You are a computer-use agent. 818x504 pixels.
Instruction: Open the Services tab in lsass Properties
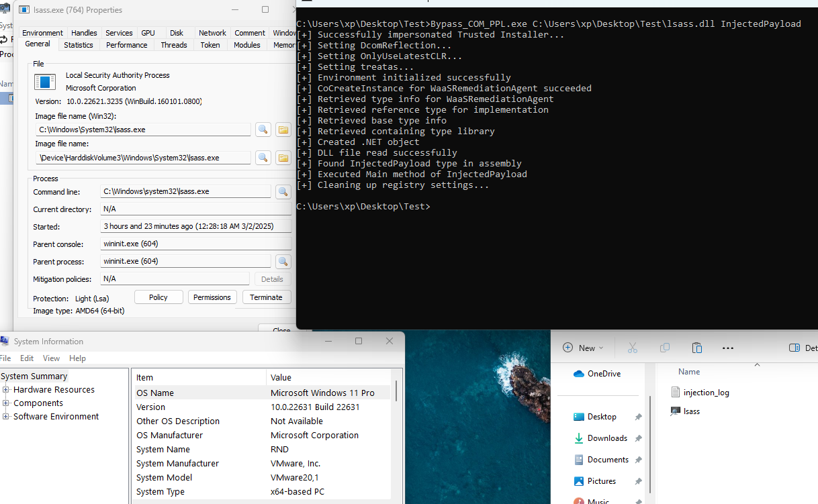click(x=119, y=33)
